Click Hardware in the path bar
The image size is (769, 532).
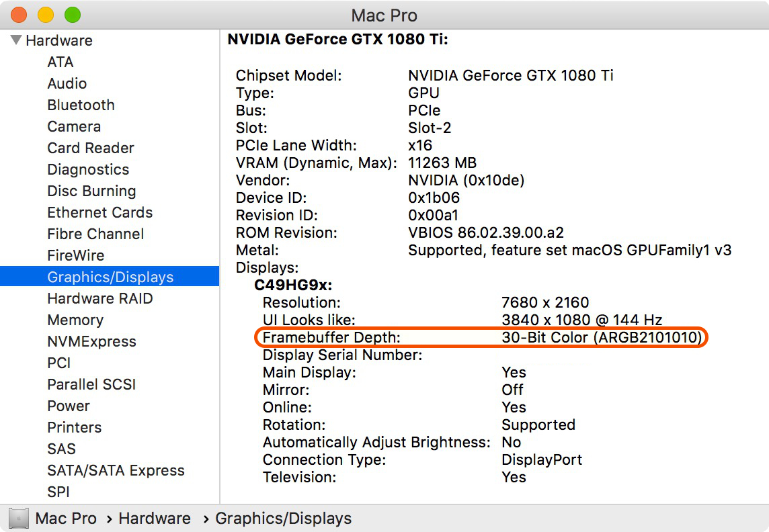click(155, 519)
